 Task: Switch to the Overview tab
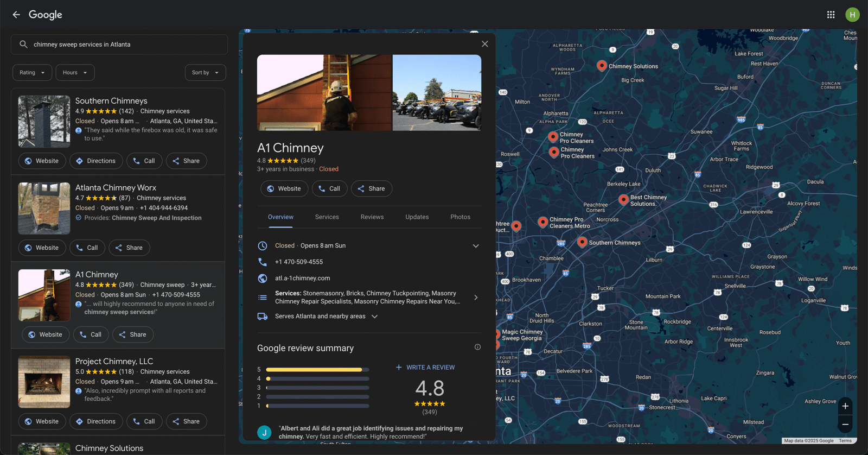[x=280, y=217]
